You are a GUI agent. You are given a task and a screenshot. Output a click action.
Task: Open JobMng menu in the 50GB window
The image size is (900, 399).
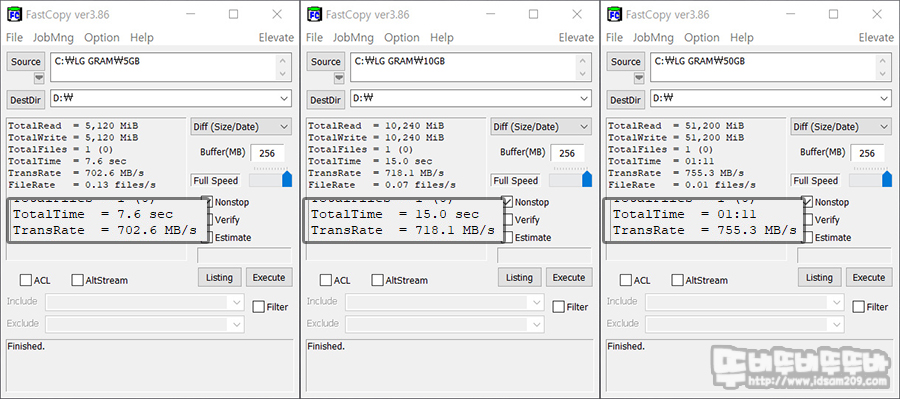point(653,38)
